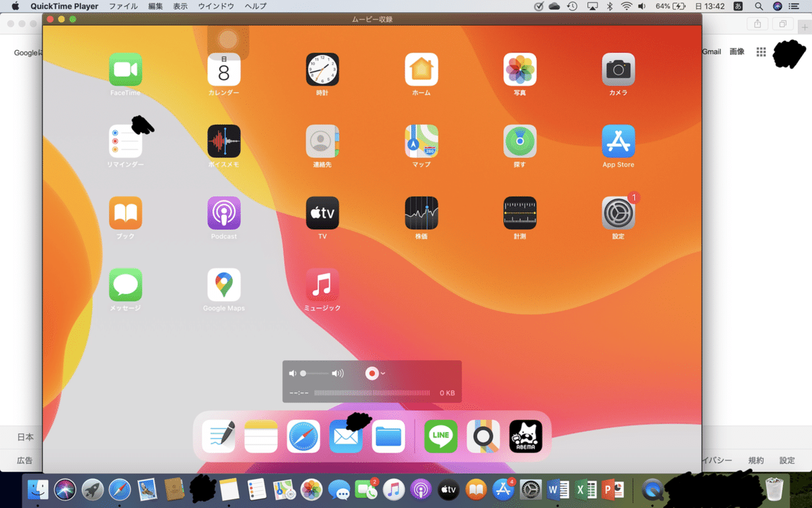Click the 規約 link in Safari footer
812x508 pixels.
756,461
